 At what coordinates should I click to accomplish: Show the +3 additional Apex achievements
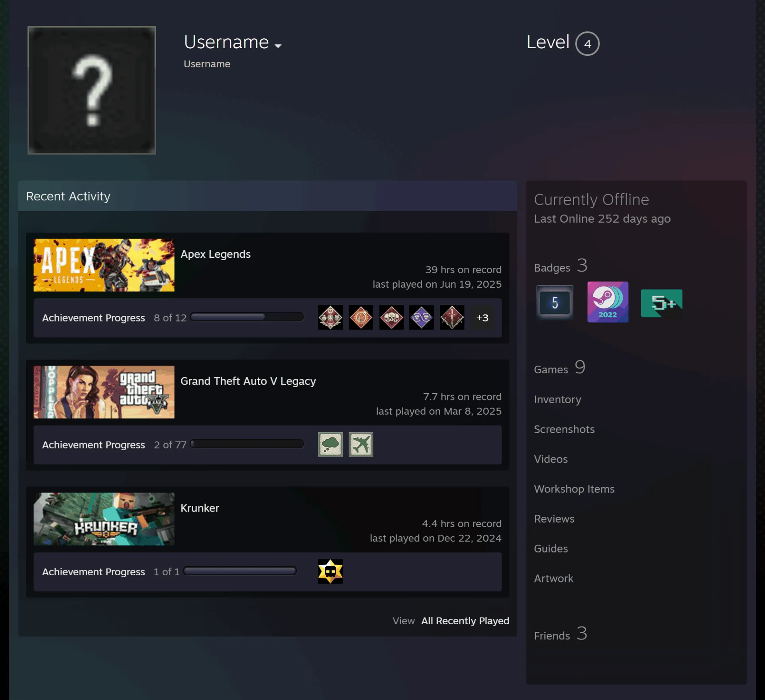[x=482, y=318]
